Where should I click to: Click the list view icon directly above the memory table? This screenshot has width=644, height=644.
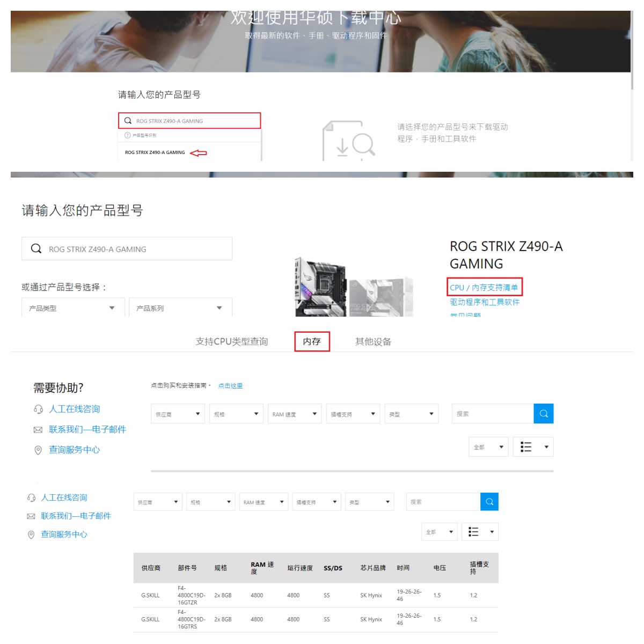pos(473,532)
